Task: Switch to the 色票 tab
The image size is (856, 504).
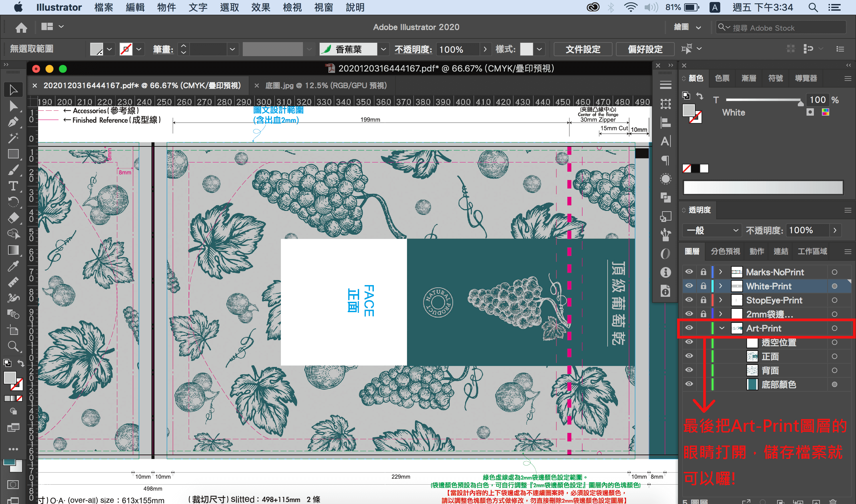Action: tap(722, 79)
